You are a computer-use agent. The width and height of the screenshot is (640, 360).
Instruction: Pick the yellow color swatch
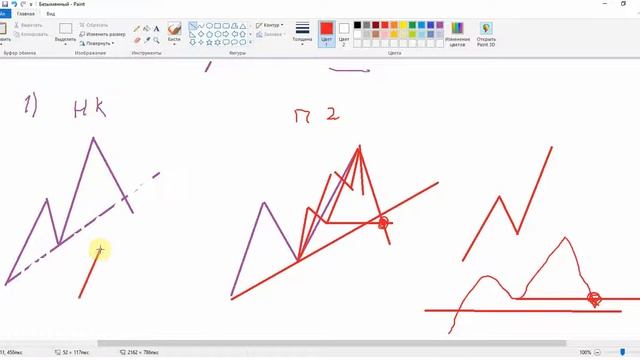[x=403, y=25]
